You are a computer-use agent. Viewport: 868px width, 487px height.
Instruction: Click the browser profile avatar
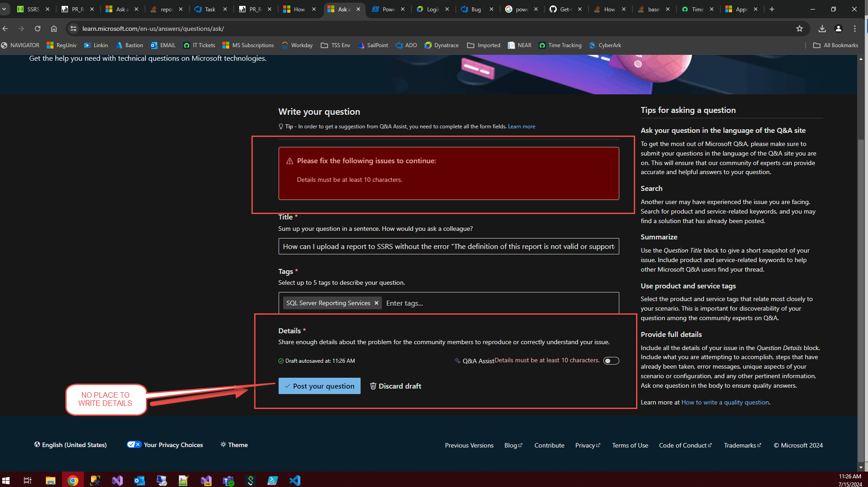tap(838, 28)
